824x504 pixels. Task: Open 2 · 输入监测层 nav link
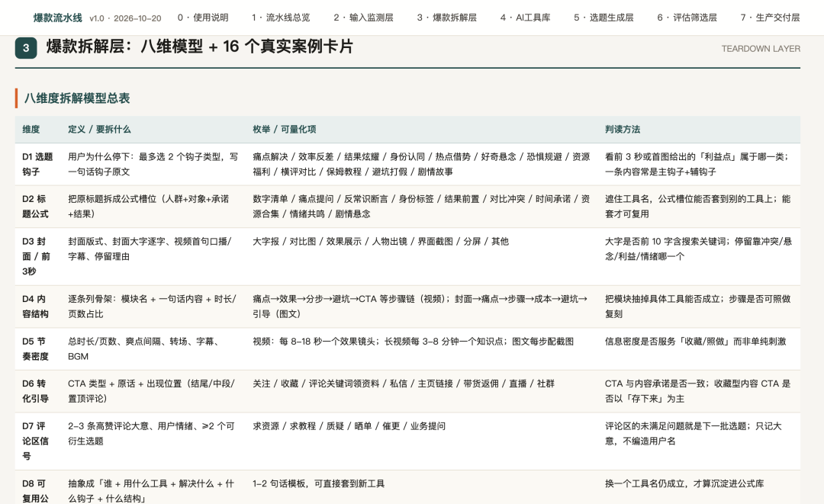tap(364, 18)
